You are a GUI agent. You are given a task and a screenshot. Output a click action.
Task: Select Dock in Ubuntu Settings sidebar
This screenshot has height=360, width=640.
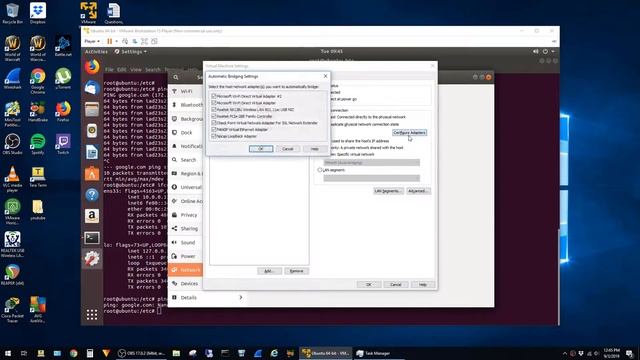click(x=186, y=133)
